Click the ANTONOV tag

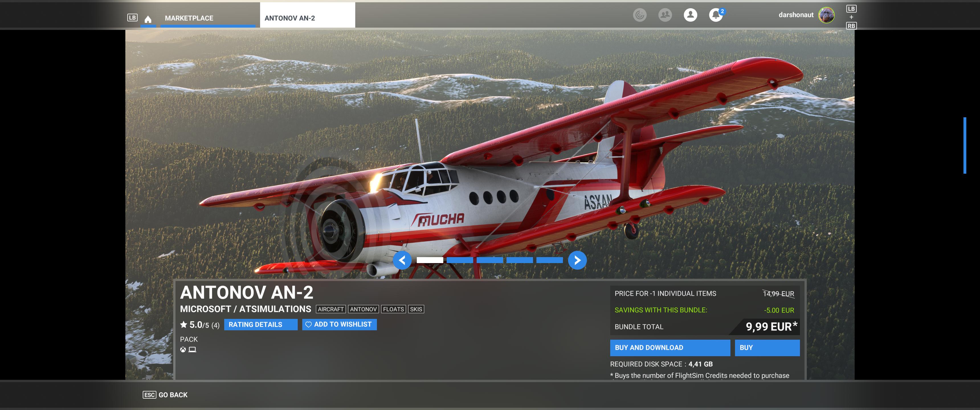click(363, 309)
